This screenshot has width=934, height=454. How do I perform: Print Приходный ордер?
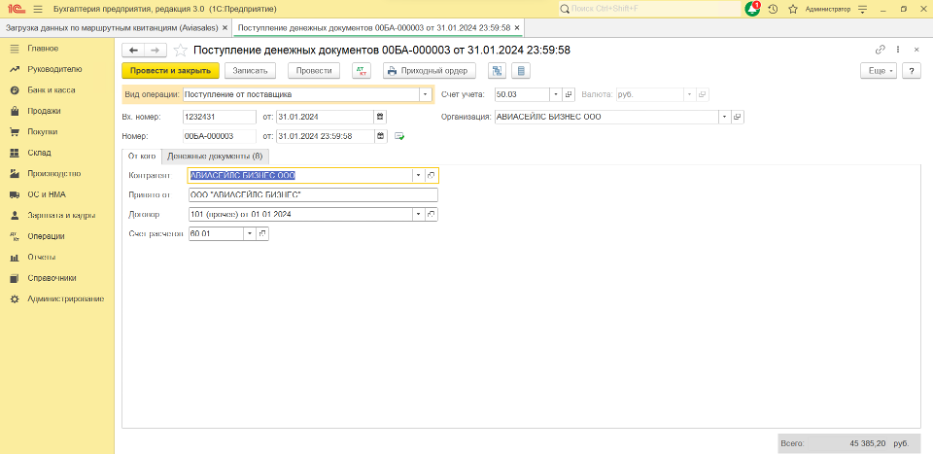[429, 71]
